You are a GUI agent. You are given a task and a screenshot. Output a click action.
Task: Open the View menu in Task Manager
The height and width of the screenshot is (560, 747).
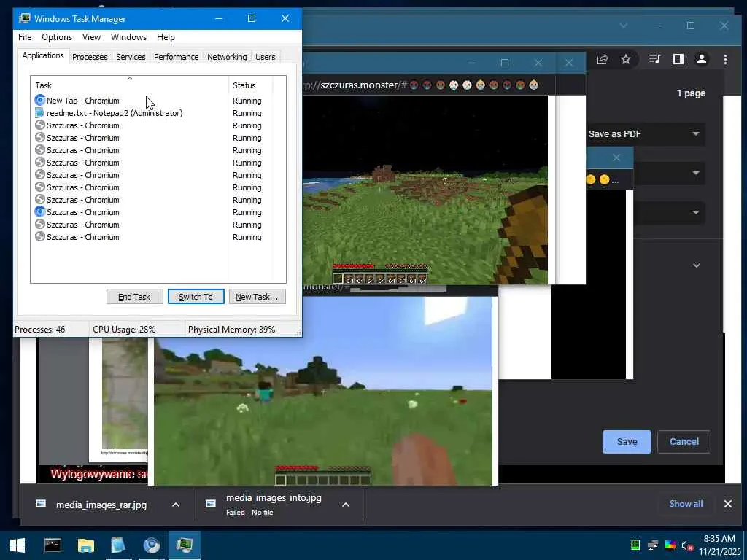(91, 37)
